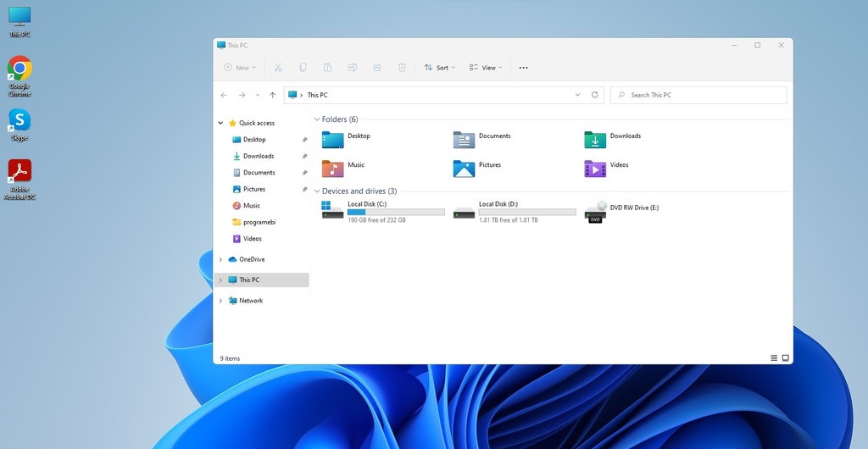Viewport: 868px width, 449px height.
Task: Click the Cut scissors icon in toolbar
Action: click(278, 68)
